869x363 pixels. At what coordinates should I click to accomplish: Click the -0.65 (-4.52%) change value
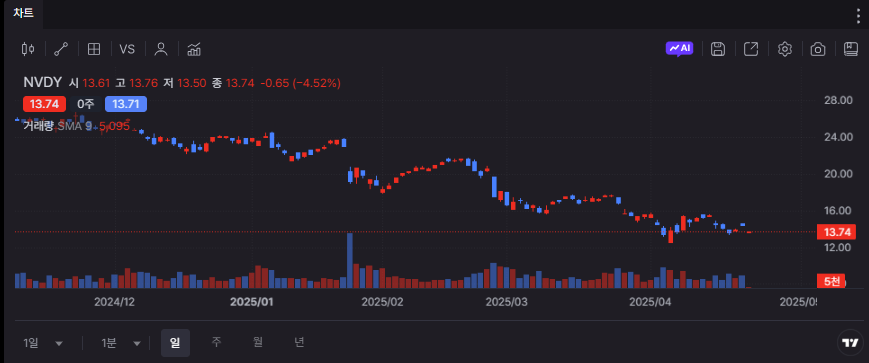pyautogui.click(x=300, y=83)
